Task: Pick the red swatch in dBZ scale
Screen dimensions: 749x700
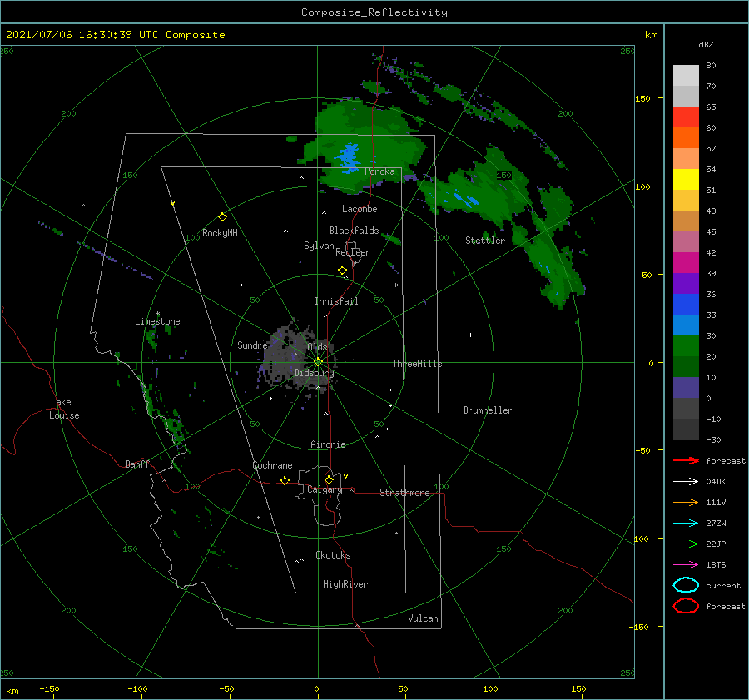Action: point(686,117)
